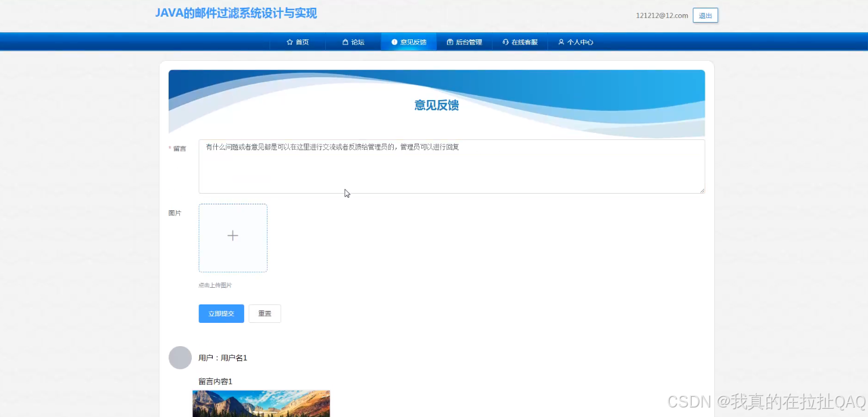Click the headset icon beside 在线客服

505,42
